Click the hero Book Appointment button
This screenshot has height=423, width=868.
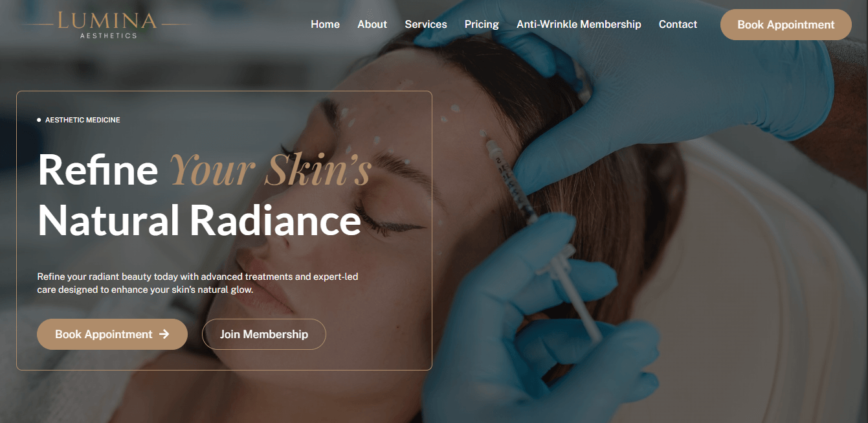(x=112, y=334)
